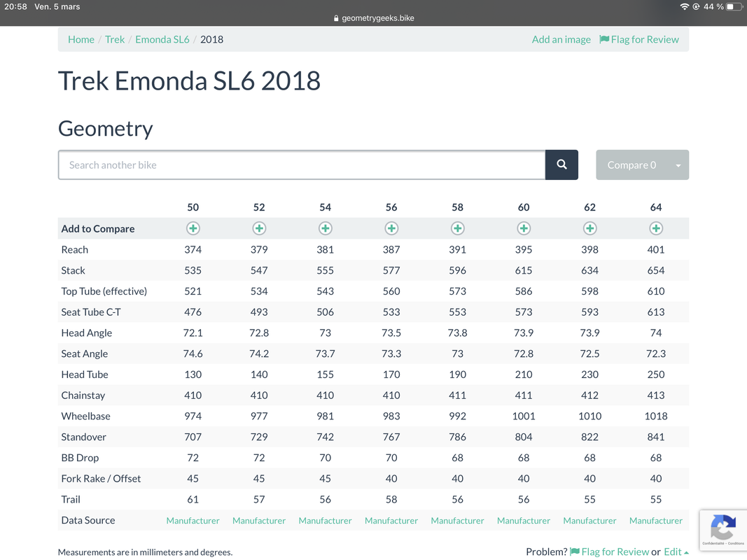The width and height of the screenshot is (747, 560).
Task: Add size 54 to compare
Action: (326, 229)
